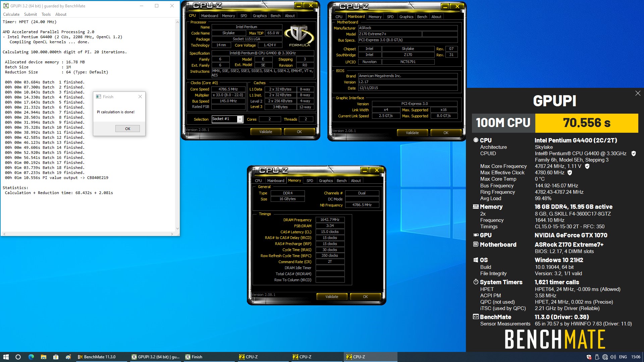This screenshot has height=362, width=644.
Task: Click the Motherboard icon in BenchMate panel
Action: tap(476, 244)
